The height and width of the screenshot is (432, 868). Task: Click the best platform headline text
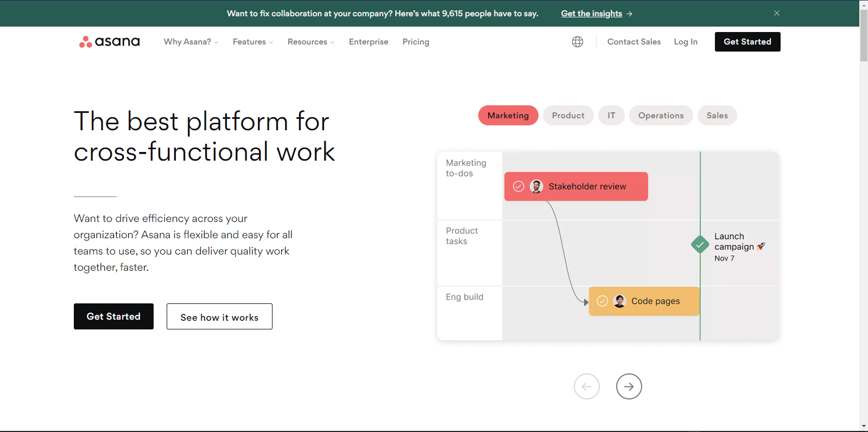pos(204,136)
